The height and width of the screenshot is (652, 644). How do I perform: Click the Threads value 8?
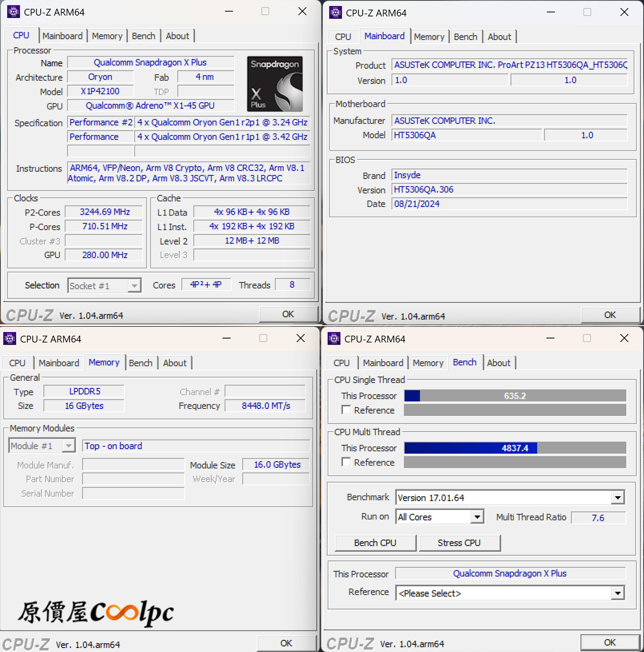292,284
